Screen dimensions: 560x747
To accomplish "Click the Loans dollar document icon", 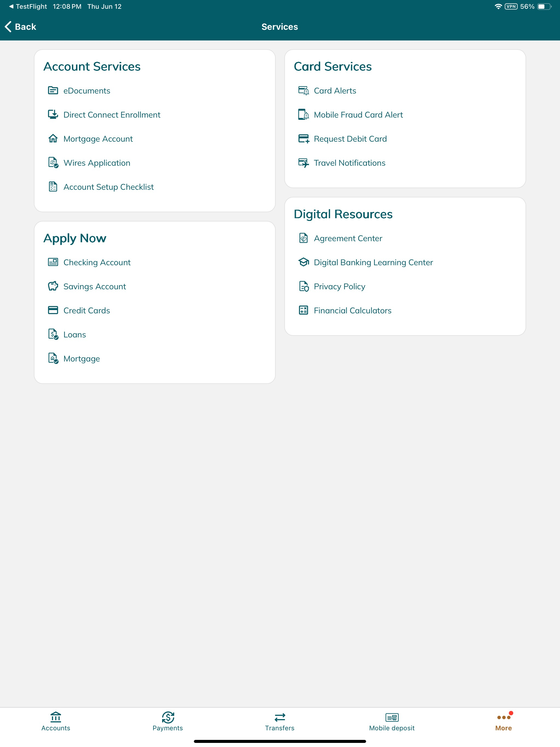I will pyautogui.click(x=53, y=334).
